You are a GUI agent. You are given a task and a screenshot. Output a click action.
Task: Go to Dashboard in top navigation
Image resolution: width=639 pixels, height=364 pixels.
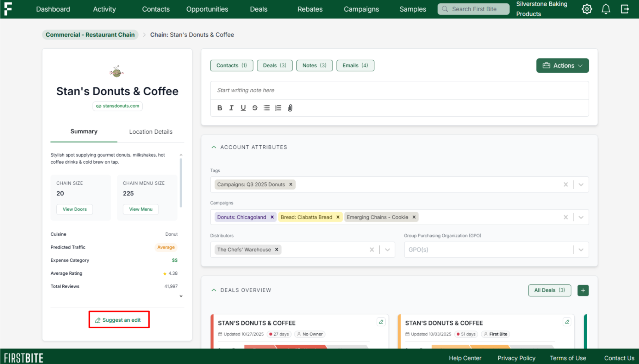pos(53,9)
